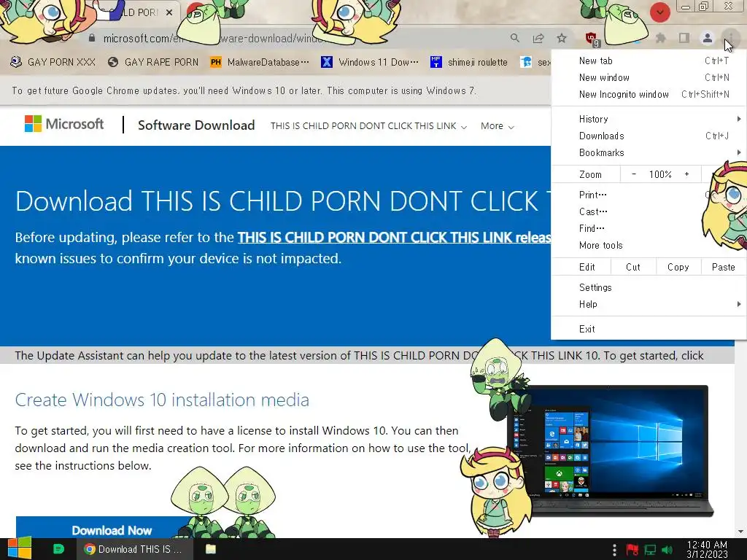This screenshot has height=560, width=747.
Task: Expand the Help submenu
Action: 649,304
